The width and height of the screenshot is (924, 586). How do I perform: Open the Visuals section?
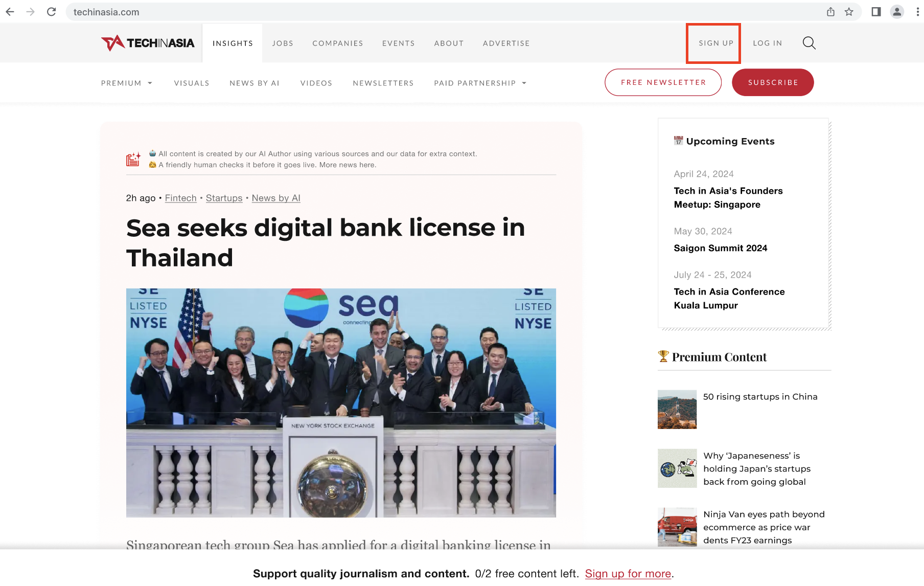tap(192, 83)
